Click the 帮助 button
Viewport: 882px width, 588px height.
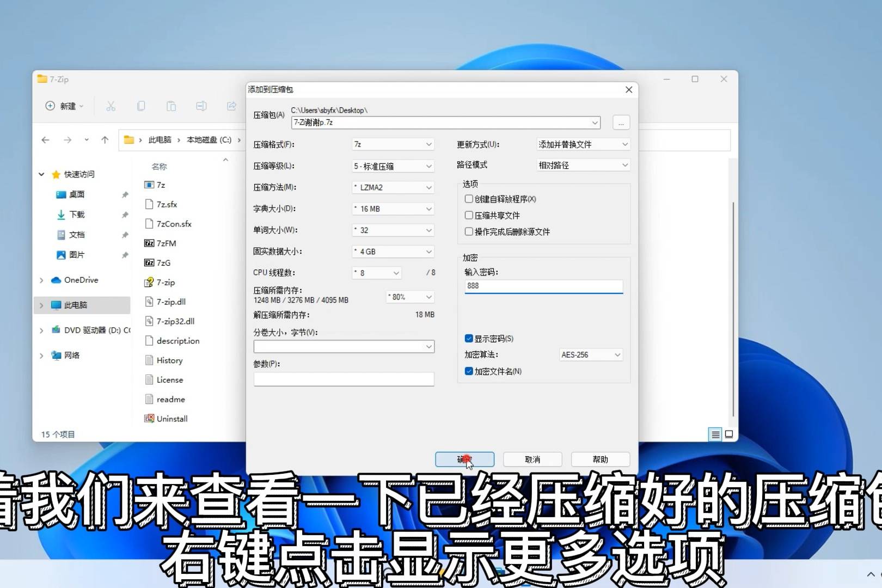coord(601,460)
